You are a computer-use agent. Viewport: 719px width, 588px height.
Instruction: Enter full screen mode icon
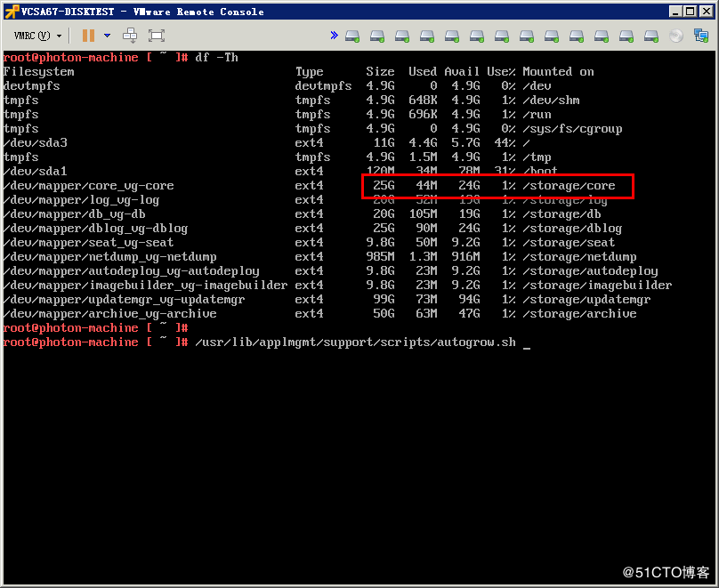coord(157,36)
